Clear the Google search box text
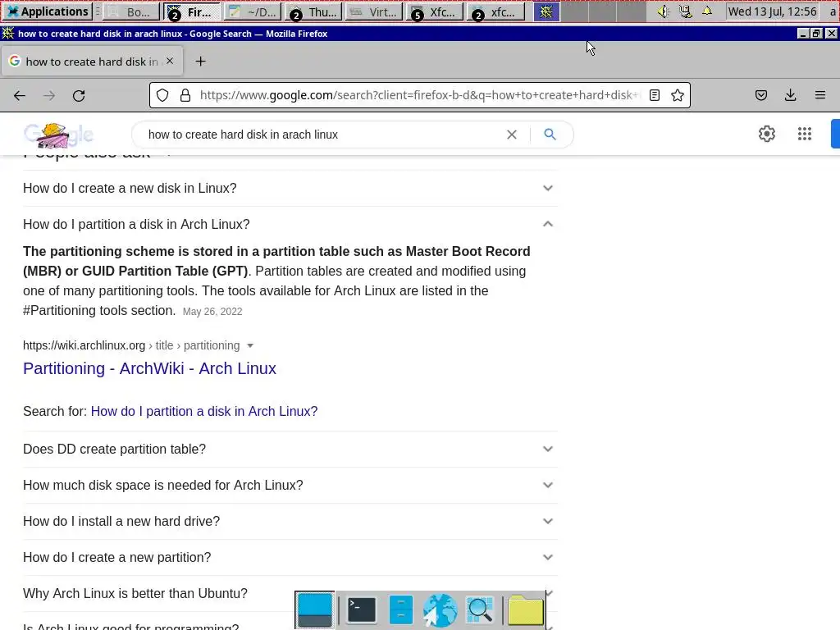 point(512,135)
